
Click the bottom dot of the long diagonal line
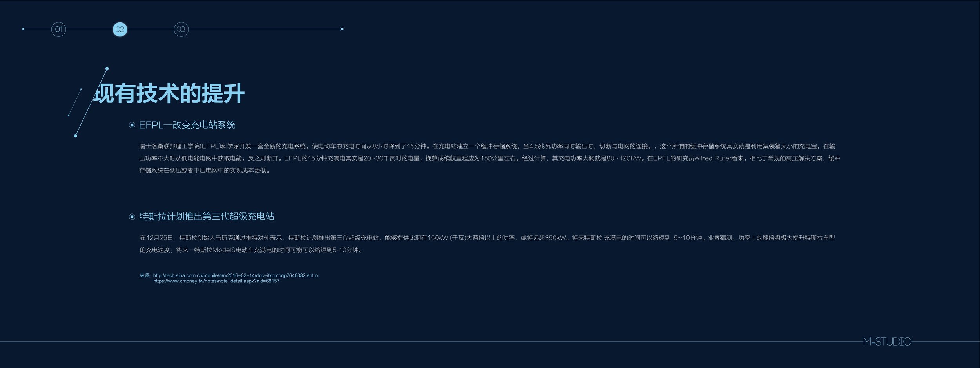pyautogui.click(x=76, y=136)
